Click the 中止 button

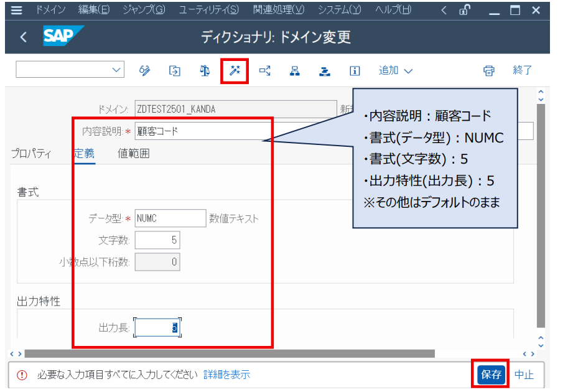click(524, 375)
